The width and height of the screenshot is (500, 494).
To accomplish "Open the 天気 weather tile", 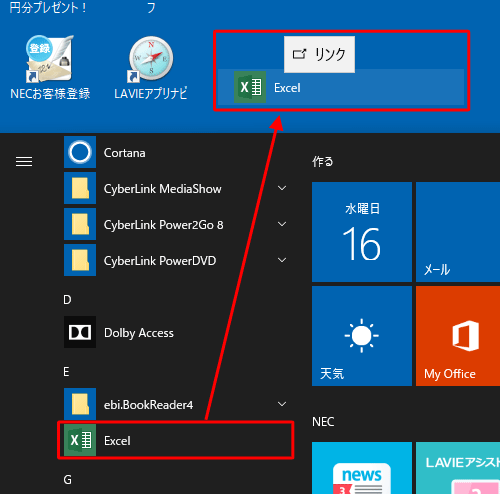I will click(362, 336).
